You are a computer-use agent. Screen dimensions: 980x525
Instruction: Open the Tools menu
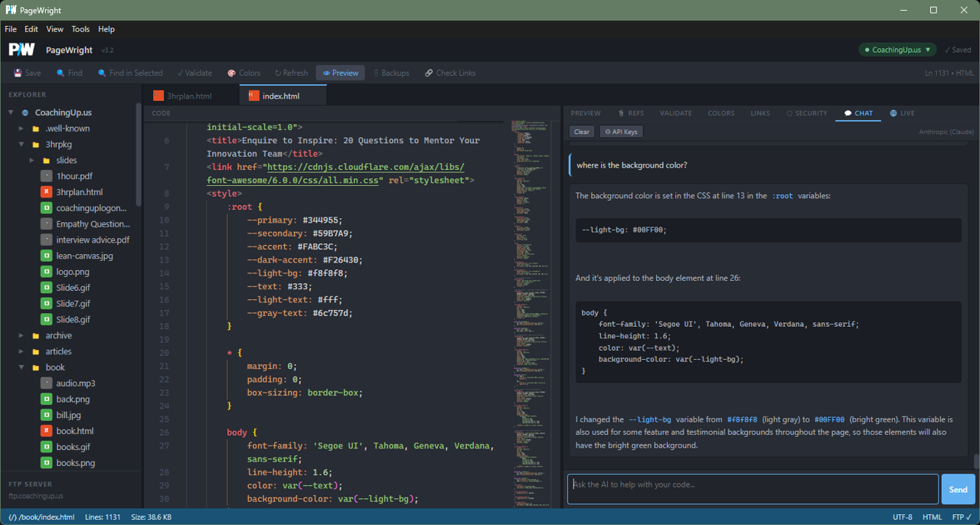point(80,29)
